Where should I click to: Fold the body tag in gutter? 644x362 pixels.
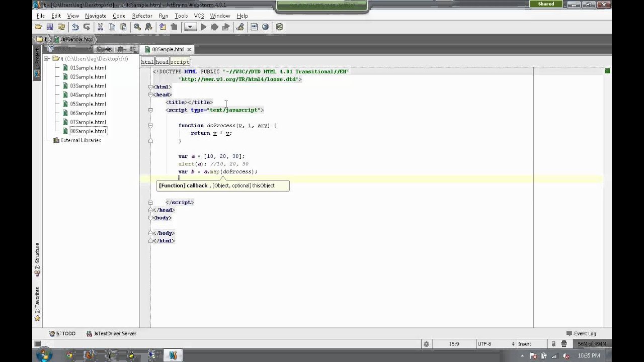click(x=150, y=218)
